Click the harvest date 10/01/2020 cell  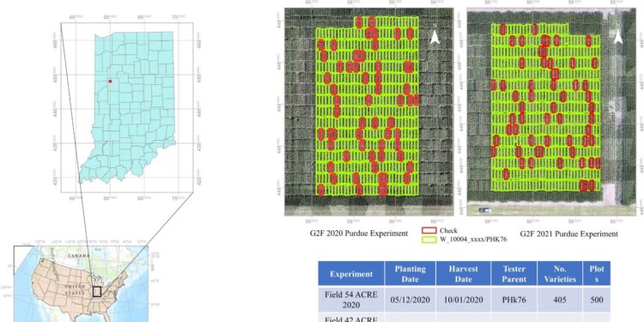point(464,300)
